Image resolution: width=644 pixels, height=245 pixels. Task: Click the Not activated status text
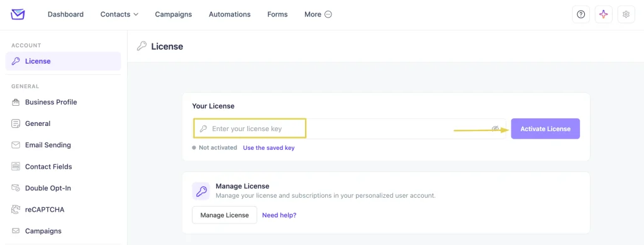218,147
